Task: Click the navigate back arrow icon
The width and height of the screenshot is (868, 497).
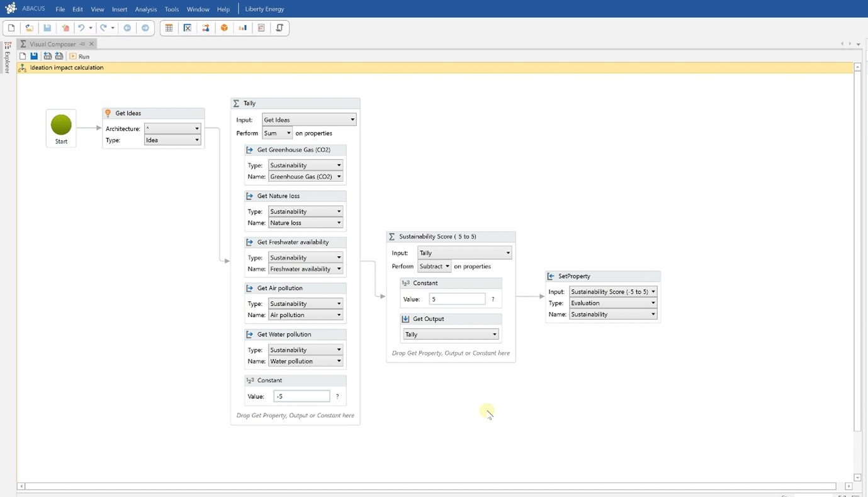Action: pos(127,28)
